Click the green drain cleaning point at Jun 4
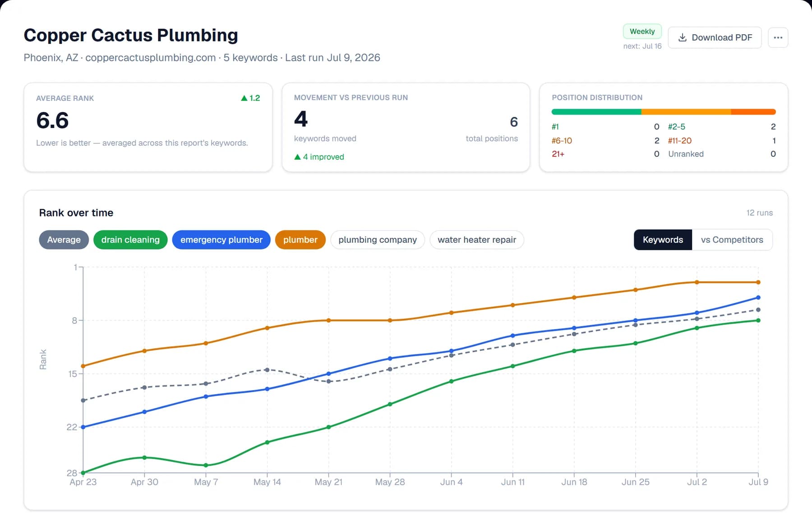 [x=451, y=382]
